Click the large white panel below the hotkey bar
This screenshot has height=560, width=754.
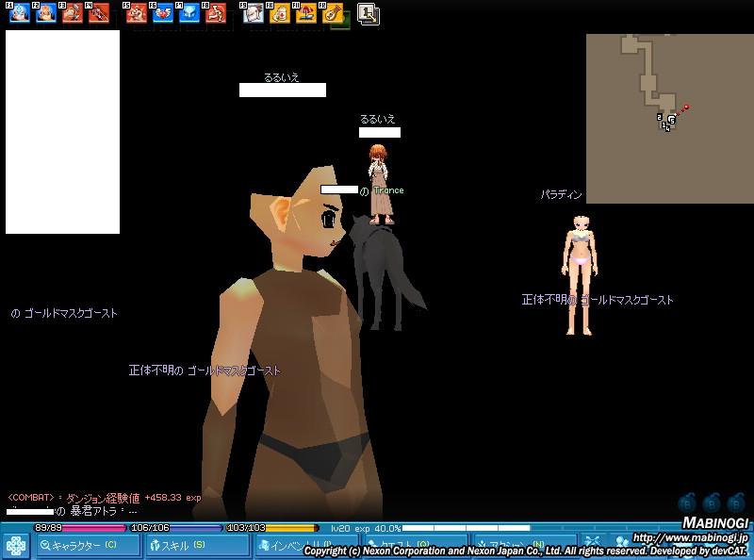click(62, 132)
